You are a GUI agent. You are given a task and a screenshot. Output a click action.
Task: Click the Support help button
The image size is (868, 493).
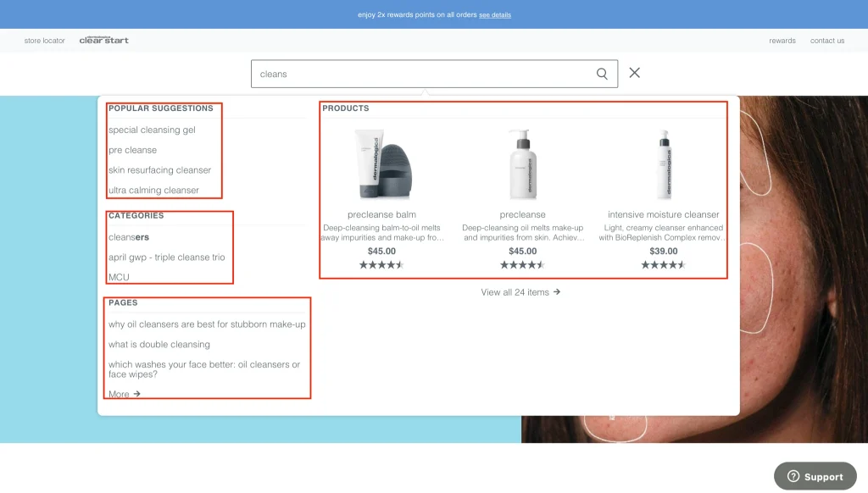pos(815,476)
